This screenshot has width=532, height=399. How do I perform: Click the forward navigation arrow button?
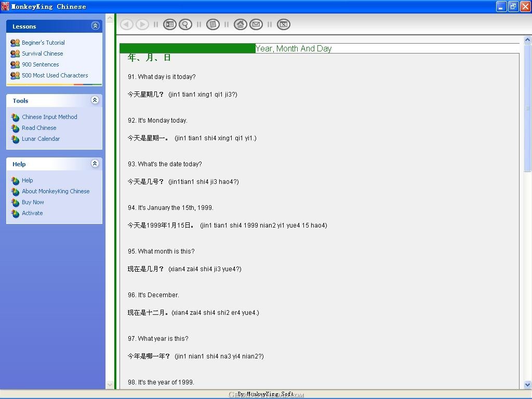click(x=142, y=24)
